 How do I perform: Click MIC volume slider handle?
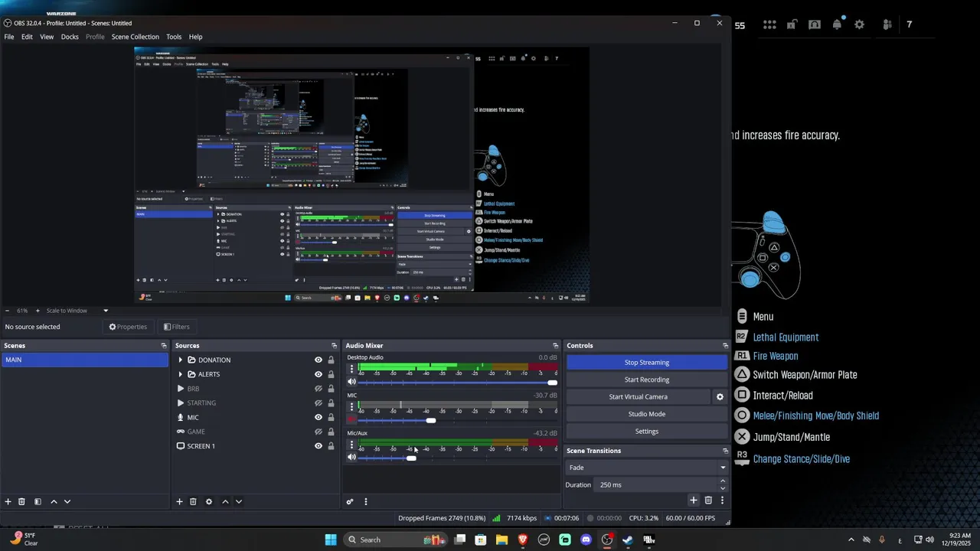coord(431,420)
